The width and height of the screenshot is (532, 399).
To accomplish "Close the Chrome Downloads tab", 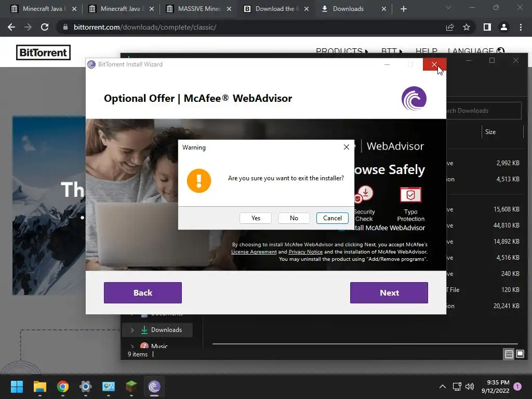I will tap(384, 9).
